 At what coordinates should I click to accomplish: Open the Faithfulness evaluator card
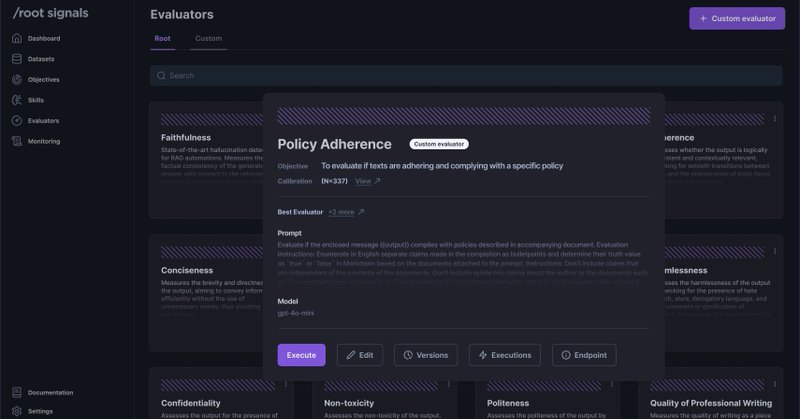point(206,160)
